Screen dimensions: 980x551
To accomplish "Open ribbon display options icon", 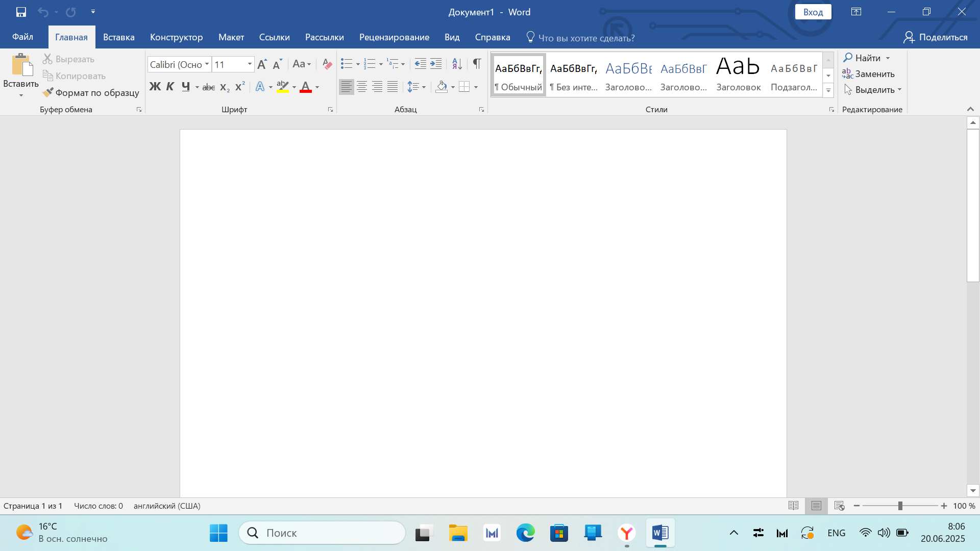I will (856, 12).
